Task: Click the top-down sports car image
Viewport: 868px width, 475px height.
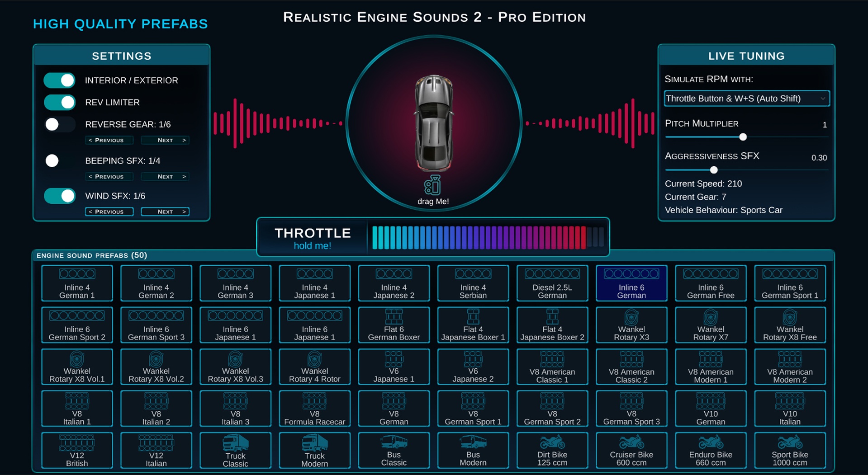Action: [434, 122]
